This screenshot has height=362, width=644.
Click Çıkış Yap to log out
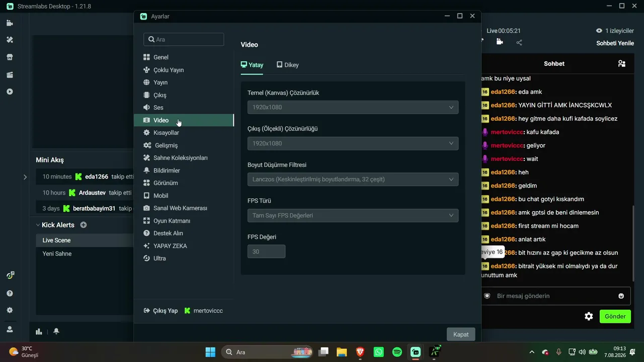point(161,311)
